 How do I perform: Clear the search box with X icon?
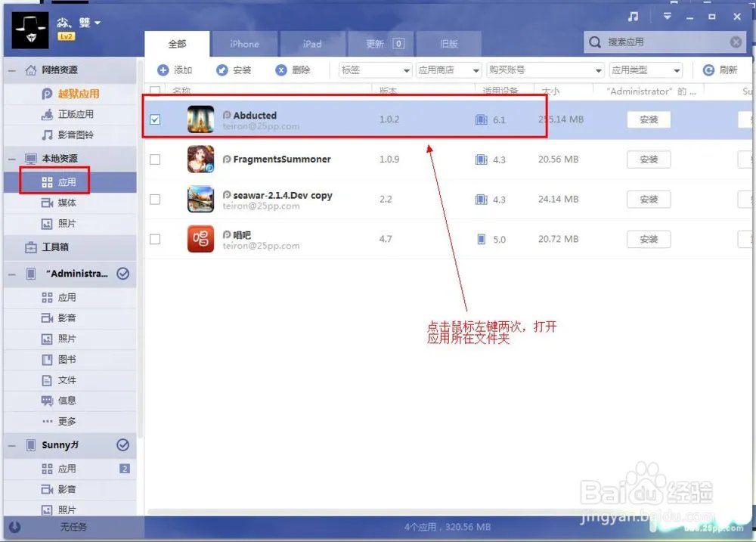pyautogui.click(x=736, y=42)
